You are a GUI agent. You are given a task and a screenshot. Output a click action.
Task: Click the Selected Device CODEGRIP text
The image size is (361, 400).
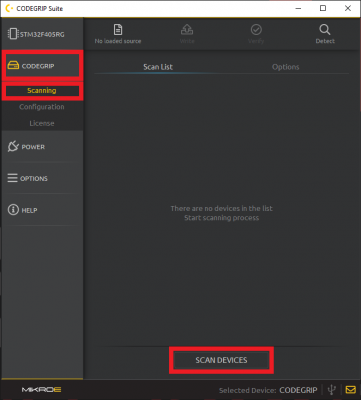[x=268, y=390]
